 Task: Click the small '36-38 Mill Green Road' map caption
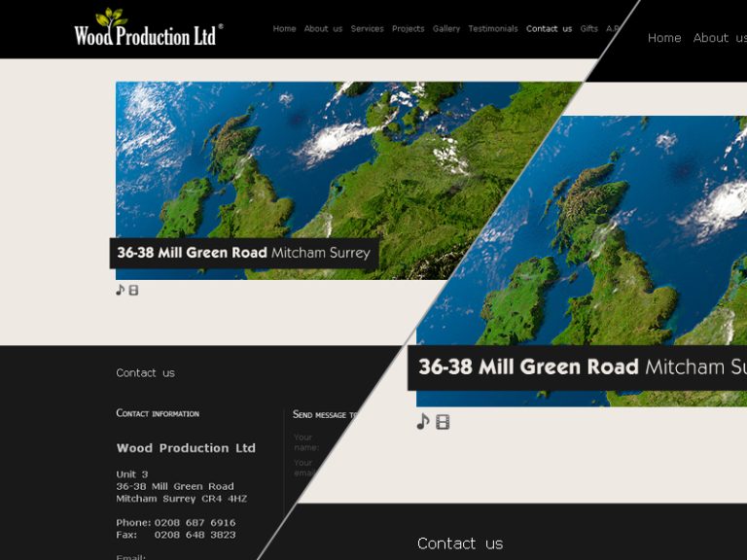[x=243, y=253]
